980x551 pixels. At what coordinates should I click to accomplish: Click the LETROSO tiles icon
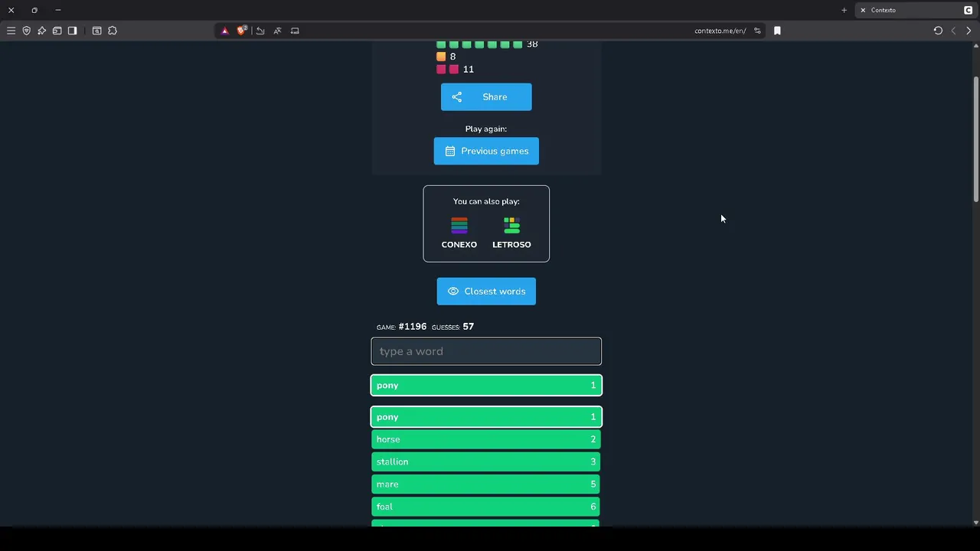pyautogui.click(x=511, y=225)
